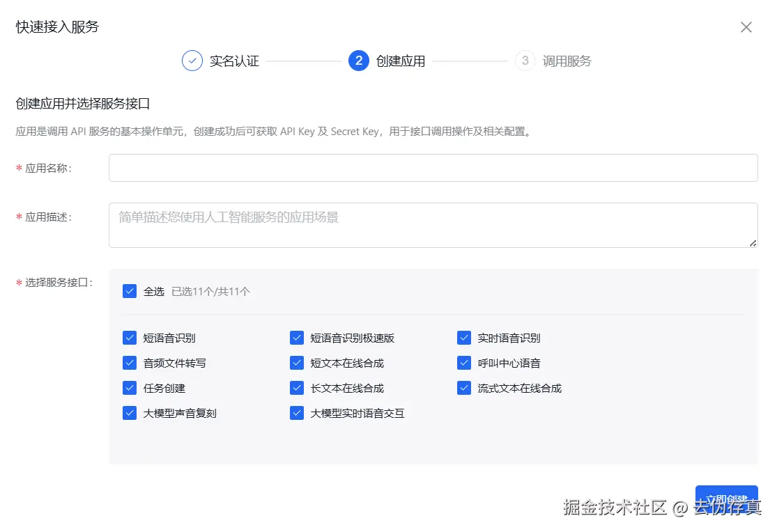Uncheck 大模型声音复刻 checkbox
This screenshot has height=532, width=777.
click(130, 413)
